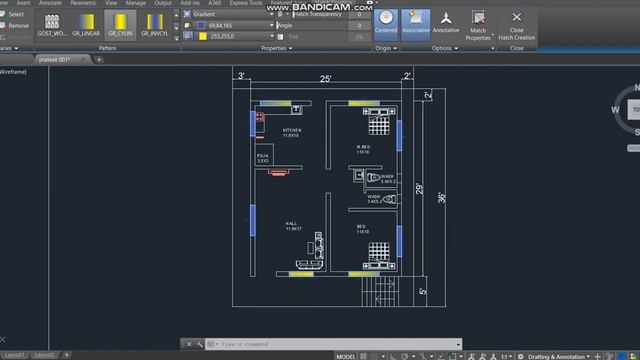Click the command line customize wrench

(199, 344)
